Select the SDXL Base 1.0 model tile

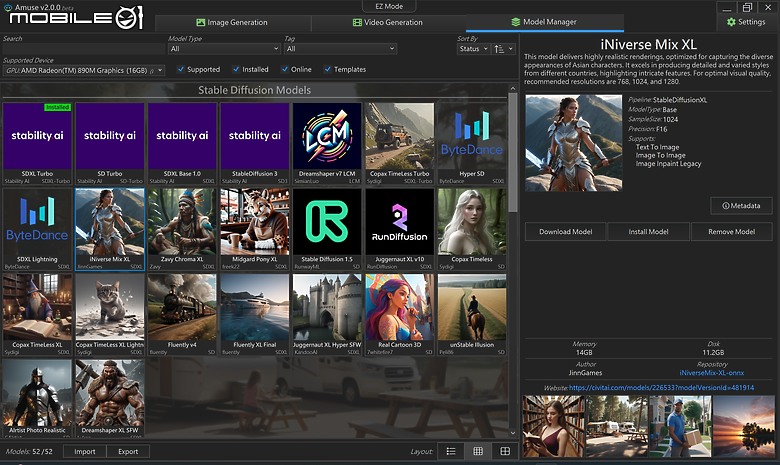(182, 144)
